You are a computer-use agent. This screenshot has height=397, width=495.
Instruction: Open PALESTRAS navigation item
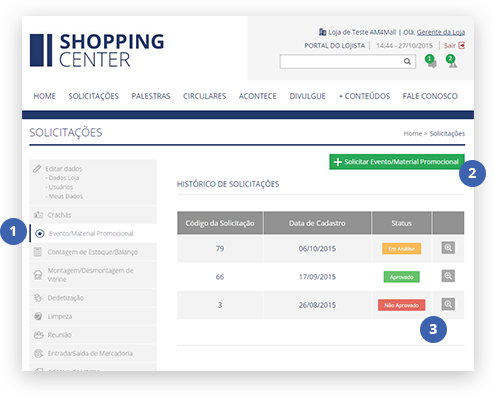pyautogui.click(x=151, y=96)
